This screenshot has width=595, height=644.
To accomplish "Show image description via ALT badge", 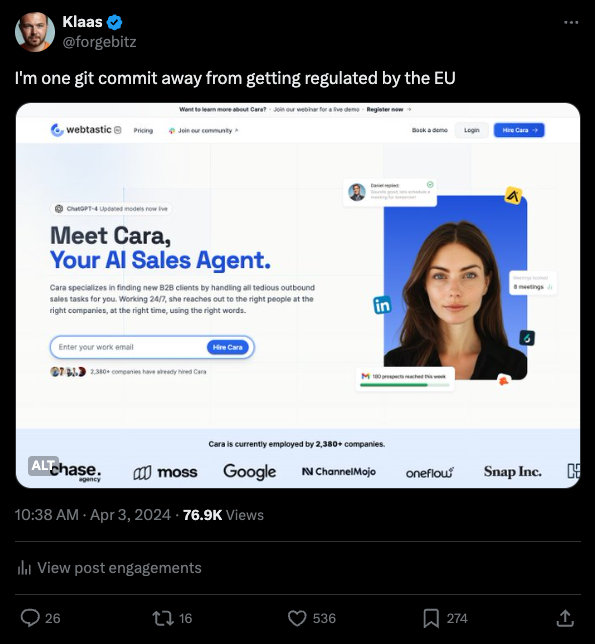I will pyautogui.click(x=43, y=466).
